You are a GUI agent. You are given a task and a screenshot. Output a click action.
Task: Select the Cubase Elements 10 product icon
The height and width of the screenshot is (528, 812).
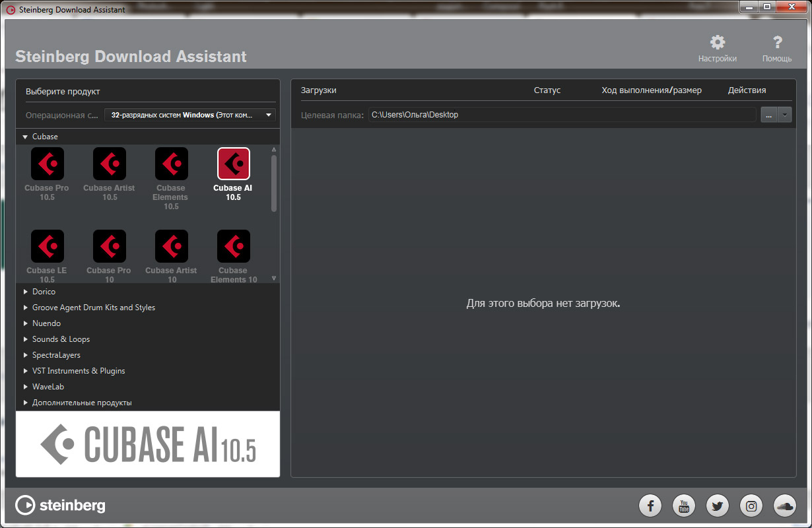[234, 246]
